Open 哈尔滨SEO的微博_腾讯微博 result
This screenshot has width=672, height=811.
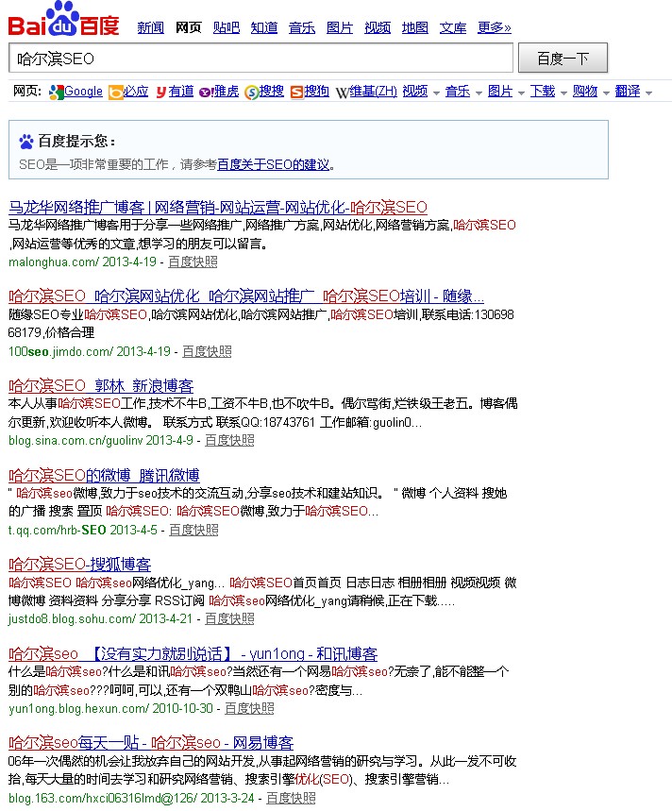(x=105, y=475)
